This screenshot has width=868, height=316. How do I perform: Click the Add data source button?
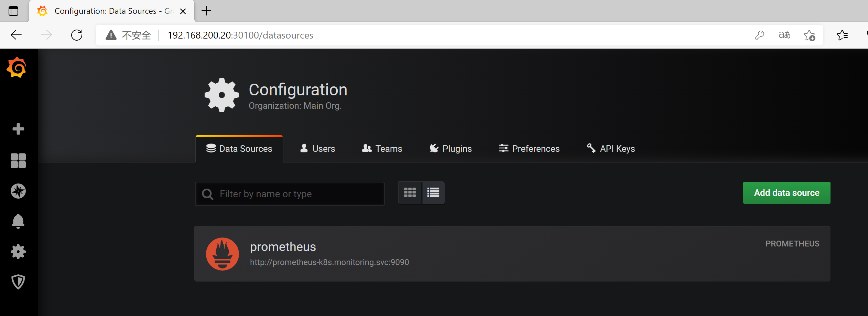point(786,193)
